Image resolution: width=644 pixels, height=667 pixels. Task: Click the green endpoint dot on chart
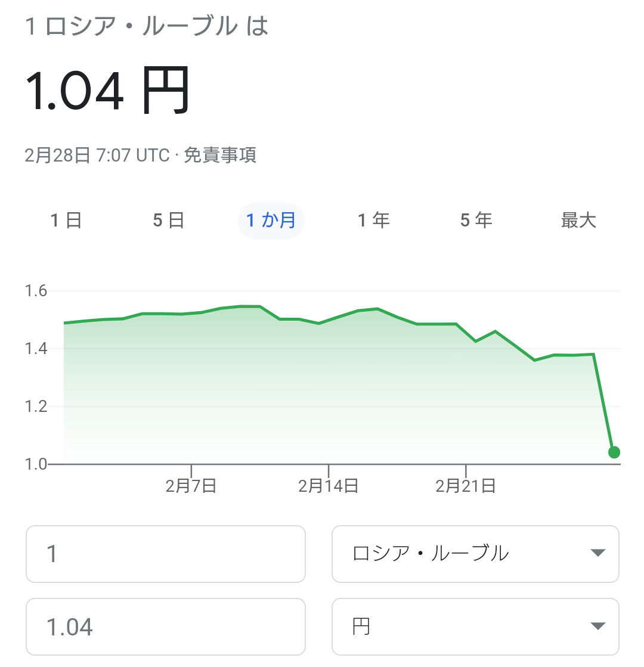click(x=614, y=452)
